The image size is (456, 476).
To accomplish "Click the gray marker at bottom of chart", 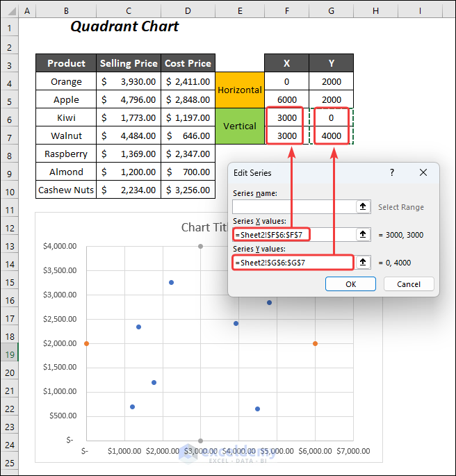I will coord(200,441).
